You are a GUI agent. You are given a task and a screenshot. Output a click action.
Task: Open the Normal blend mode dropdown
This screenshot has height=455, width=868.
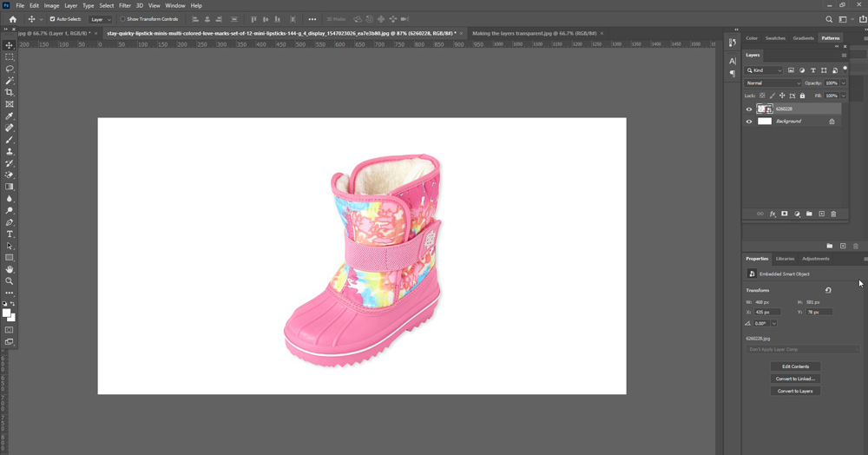click(773, 83)
